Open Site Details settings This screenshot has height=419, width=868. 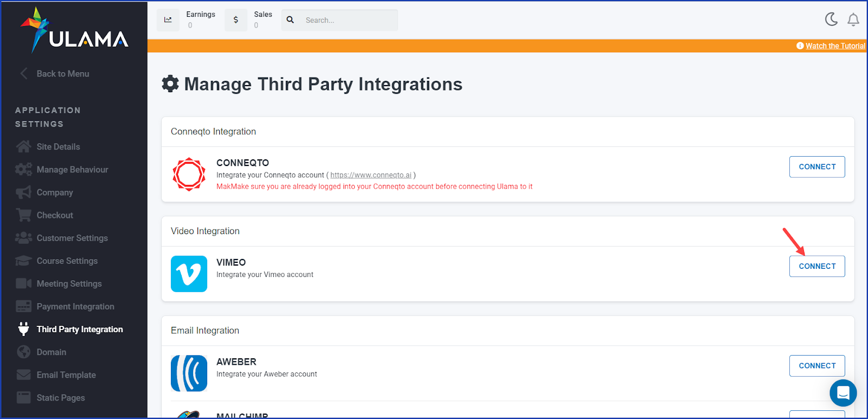[58, 146]
